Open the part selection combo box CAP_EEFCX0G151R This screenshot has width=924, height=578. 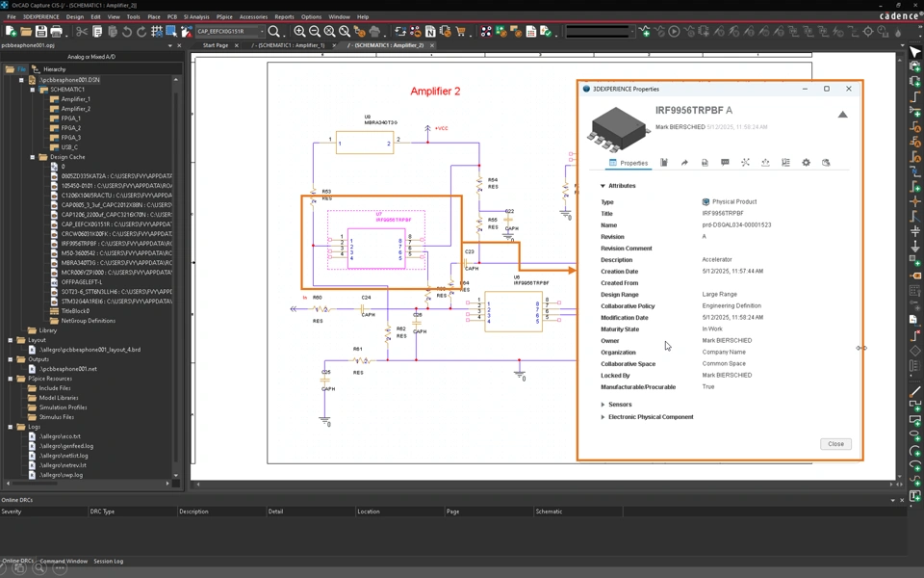[x=230, y=31]
